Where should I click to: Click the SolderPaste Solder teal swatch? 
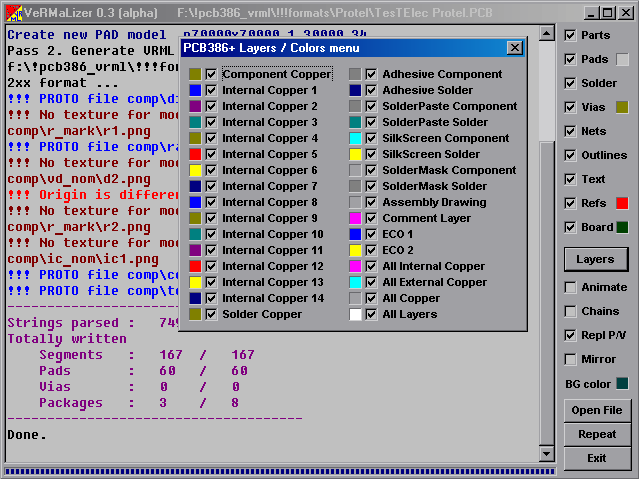pyautogui.click(x=355, y=122)
